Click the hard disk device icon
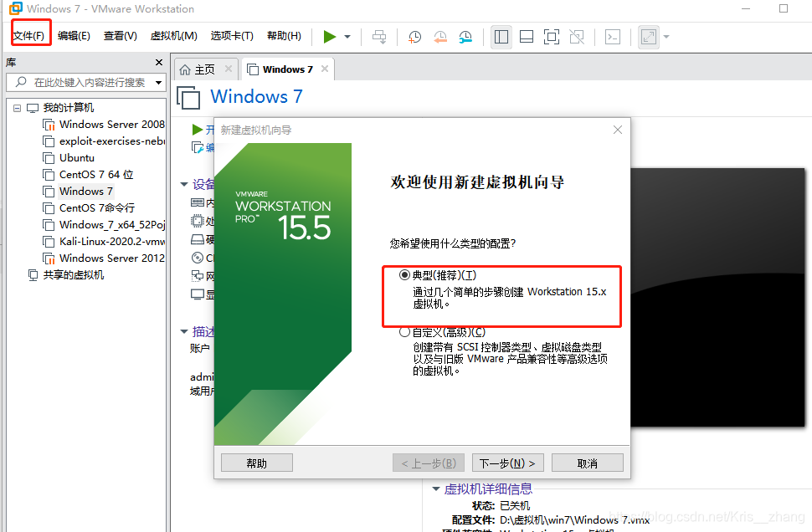 (x=198, y=239)
